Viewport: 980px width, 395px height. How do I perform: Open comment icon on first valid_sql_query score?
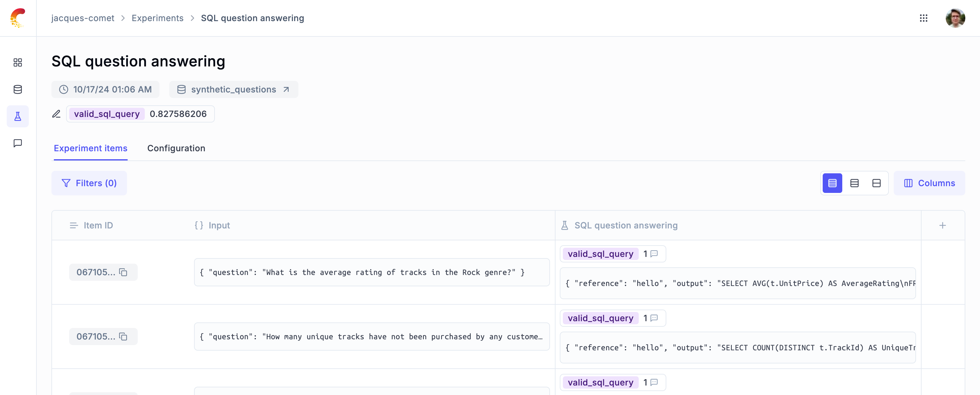click(654, 254)
